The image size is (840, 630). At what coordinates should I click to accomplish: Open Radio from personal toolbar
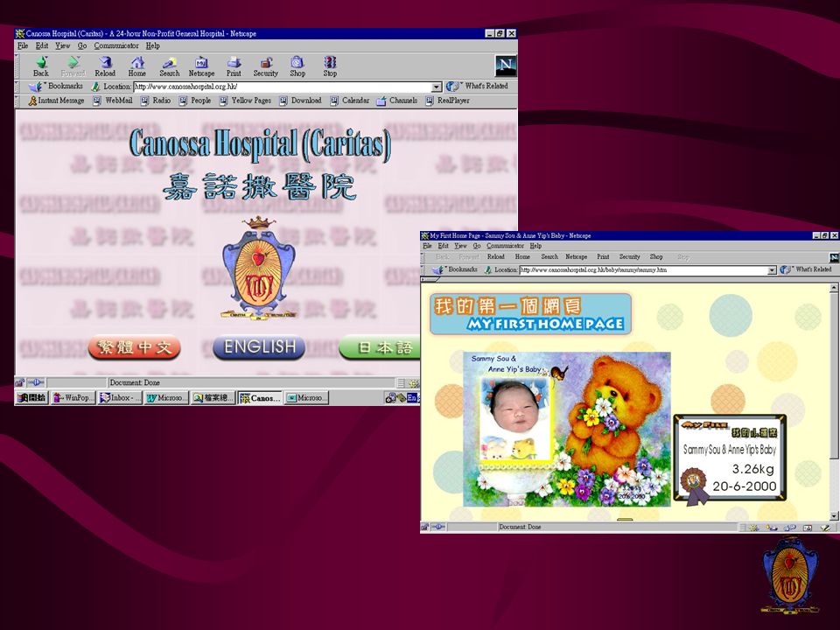pyautogui.click(x=156, y=100)
